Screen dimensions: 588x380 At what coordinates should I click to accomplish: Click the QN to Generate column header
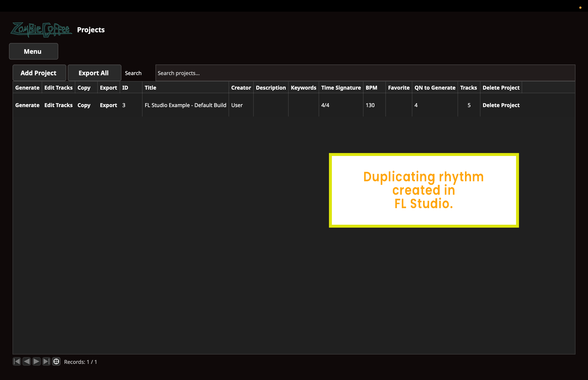click(x=435, y=88)
